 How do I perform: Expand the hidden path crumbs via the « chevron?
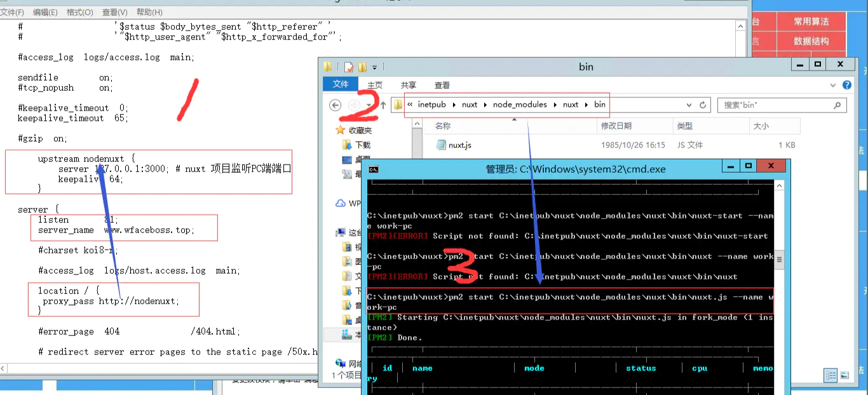point(411,105)
